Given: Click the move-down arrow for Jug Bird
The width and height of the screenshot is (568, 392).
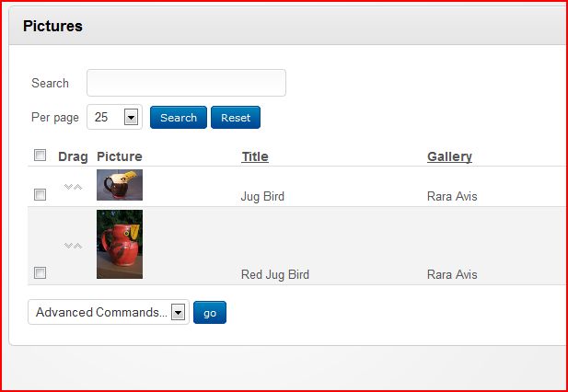Looking at the screenshot, I should pos(68,187).
